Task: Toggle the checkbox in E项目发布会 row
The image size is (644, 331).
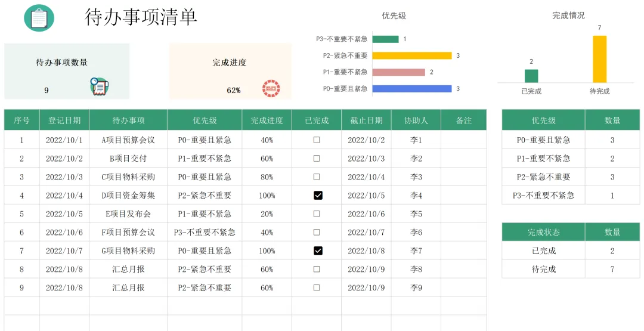Action: pos(317,214)
